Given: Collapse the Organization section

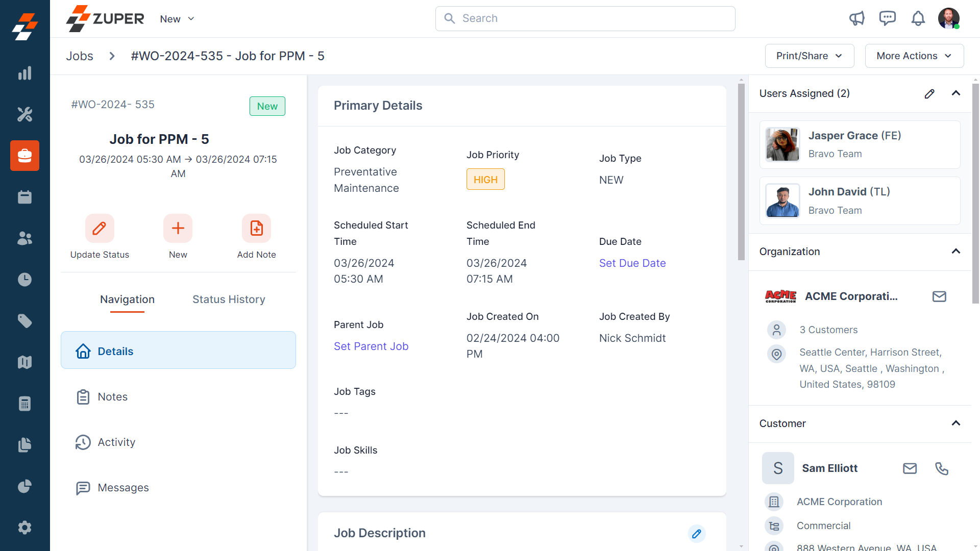Looking at the screenshot, I should (x=956, y=252).
